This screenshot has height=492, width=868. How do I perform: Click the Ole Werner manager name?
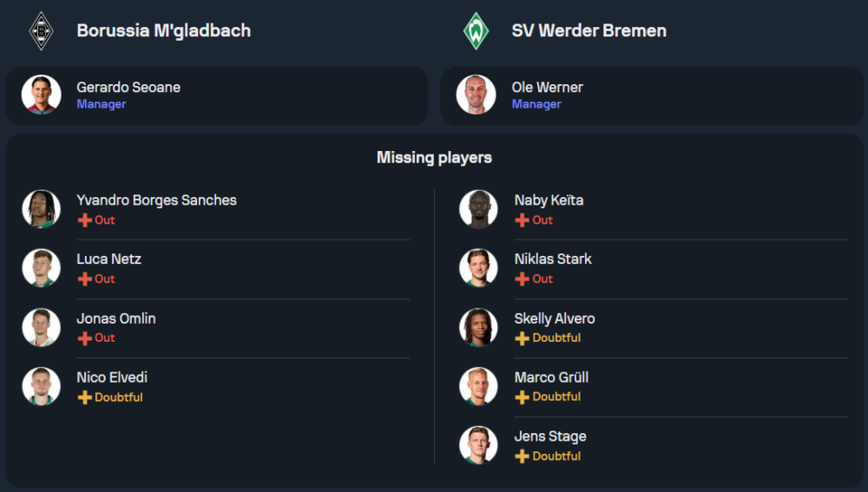(x=547, y=88)
